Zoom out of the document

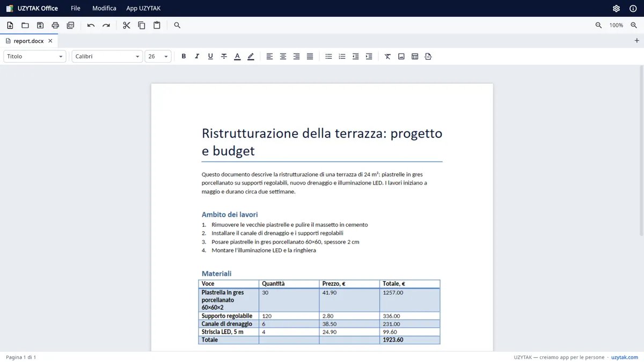[x=599, y=25]
